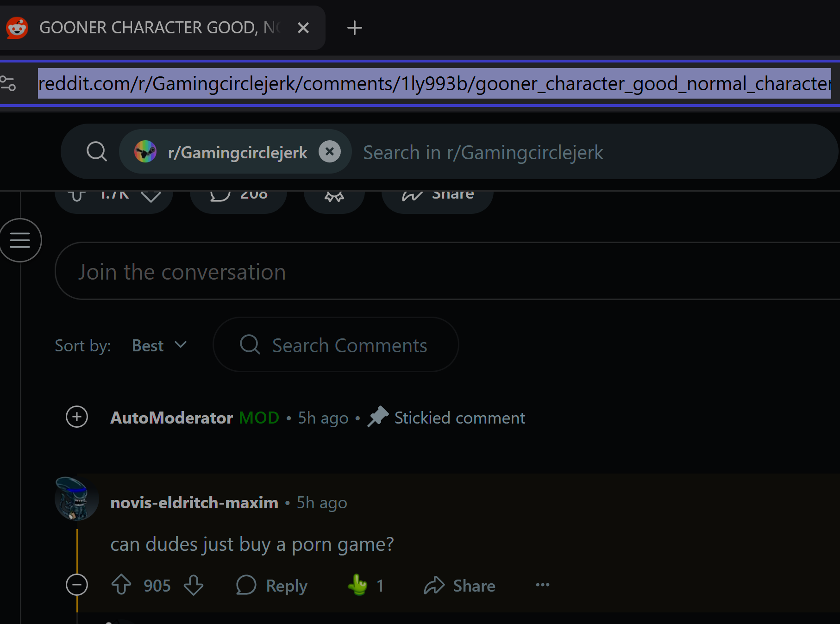Click the search icon in Search Comments
This screenshot has width=840, height=624.
coord(250,344)
